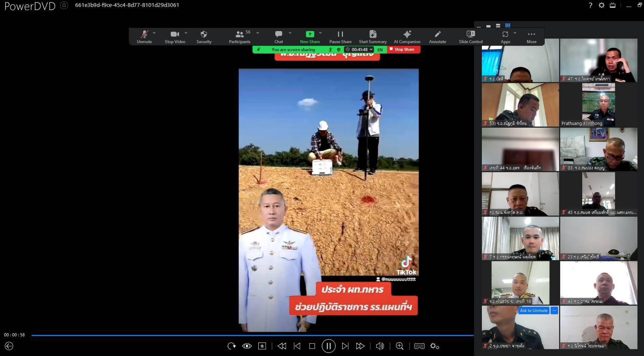Minimize the participant video strip
The height and width of the screenshot is (356, 644).
point(479,27)
